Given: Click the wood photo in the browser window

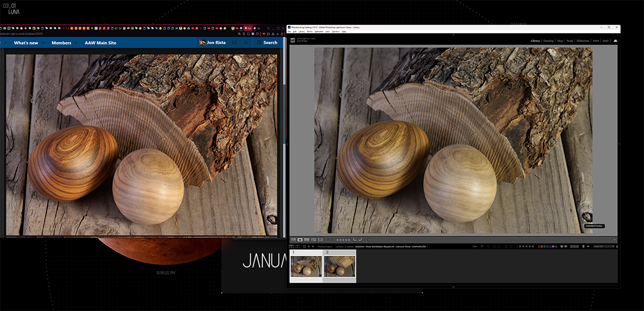Looking at the screenshot, I should pyautogui.click(x=142, y=144).
